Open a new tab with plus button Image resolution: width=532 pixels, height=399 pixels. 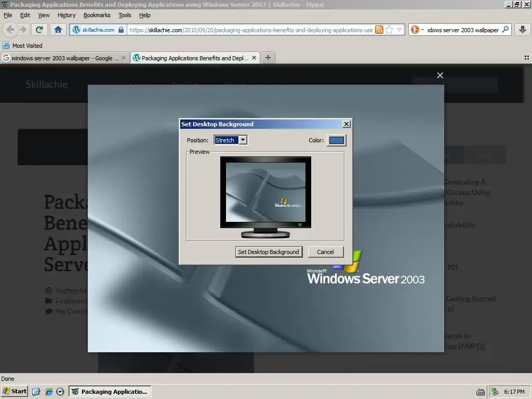[x=268, y=58]
